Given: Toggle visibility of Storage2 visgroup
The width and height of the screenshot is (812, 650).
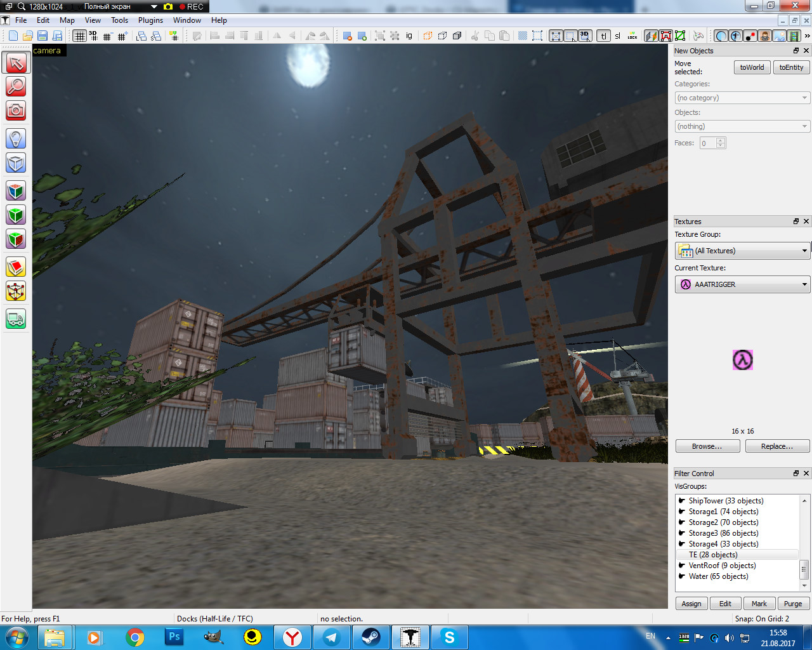Looking at the screenshot, I should click(682, 522).
